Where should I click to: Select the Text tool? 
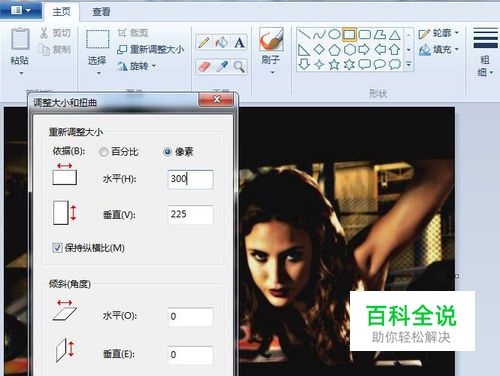tap(239, 42)
